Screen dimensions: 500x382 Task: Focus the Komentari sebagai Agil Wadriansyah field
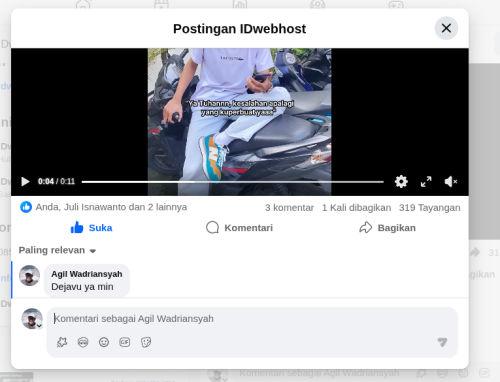[x=252, y=319]
